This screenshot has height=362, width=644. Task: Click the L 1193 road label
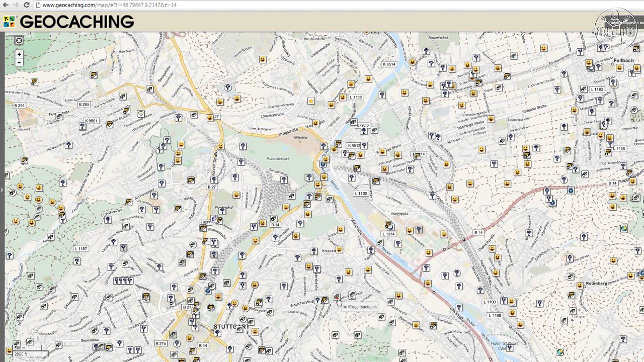(597, 89)
